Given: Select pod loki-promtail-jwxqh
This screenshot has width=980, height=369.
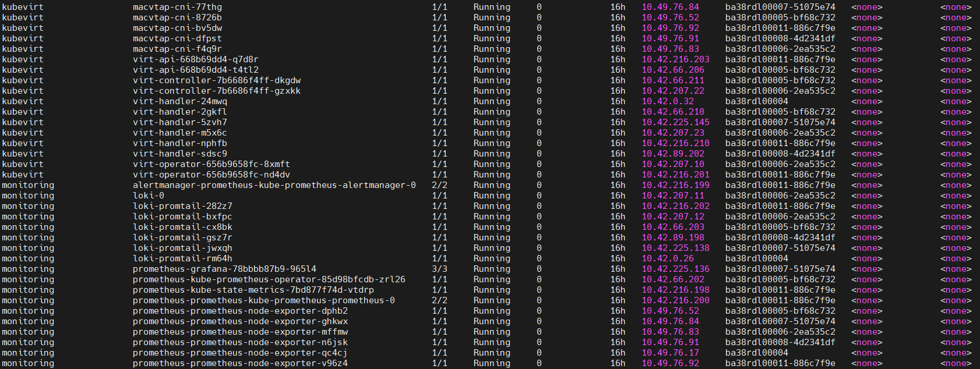Looking at the screenshot, I should click(182, 248).
